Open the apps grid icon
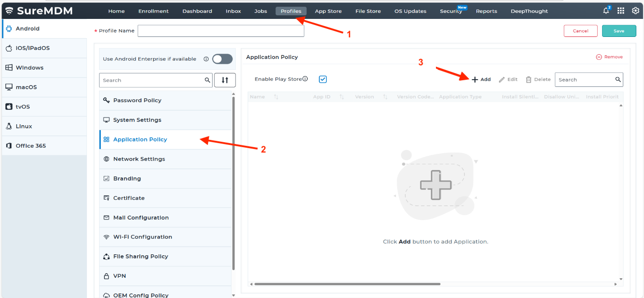Image resolution: width=644 pixels, height=298 pixels. click(621, 11)
